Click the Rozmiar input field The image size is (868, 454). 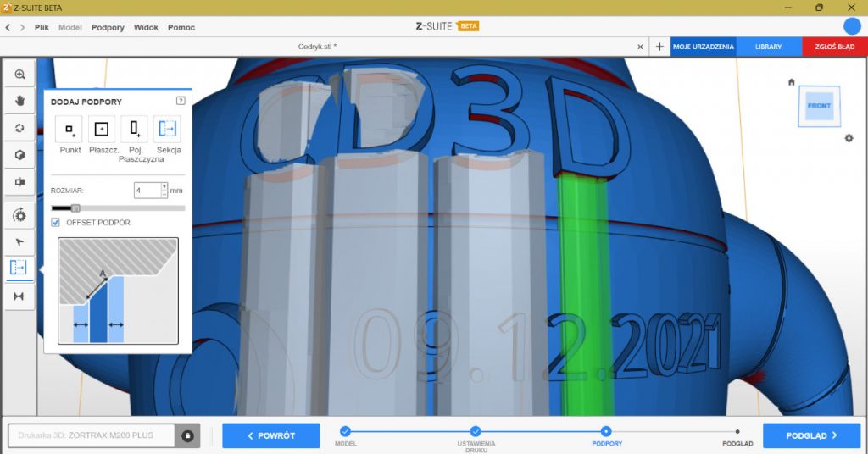tap(147, 191)
